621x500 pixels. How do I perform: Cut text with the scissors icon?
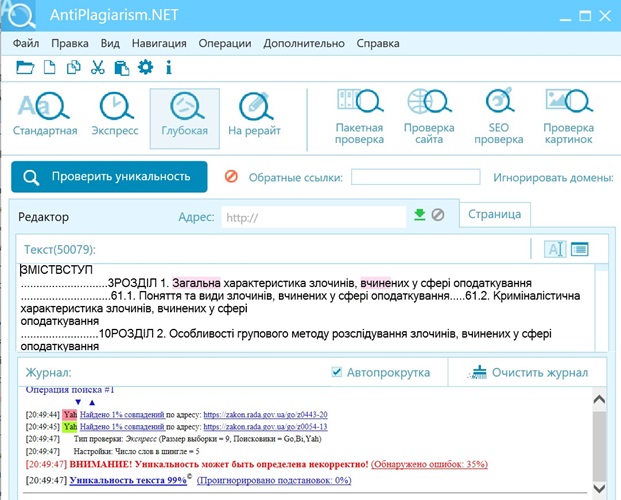97,67
